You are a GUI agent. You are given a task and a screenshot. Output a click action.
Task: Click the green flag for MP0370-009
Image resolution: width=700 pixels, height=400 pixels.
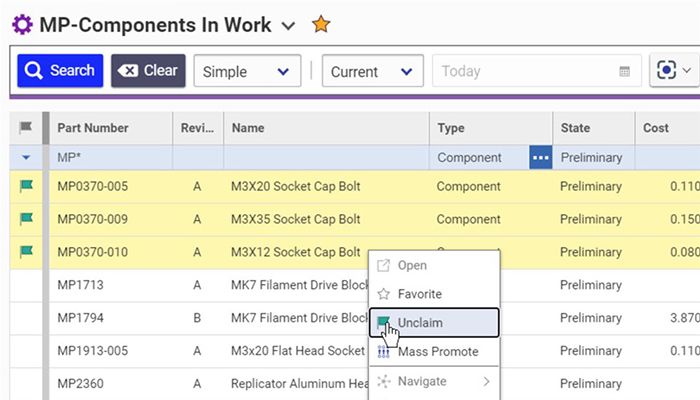click(x=26, y=219)
